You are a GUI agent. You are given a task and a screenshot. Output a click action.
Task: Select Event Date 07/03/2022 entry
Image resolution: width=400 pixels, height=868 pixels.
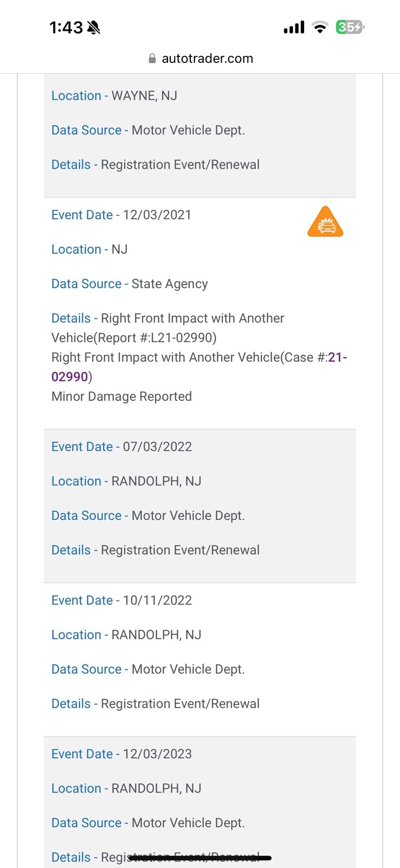pos(121,446)
